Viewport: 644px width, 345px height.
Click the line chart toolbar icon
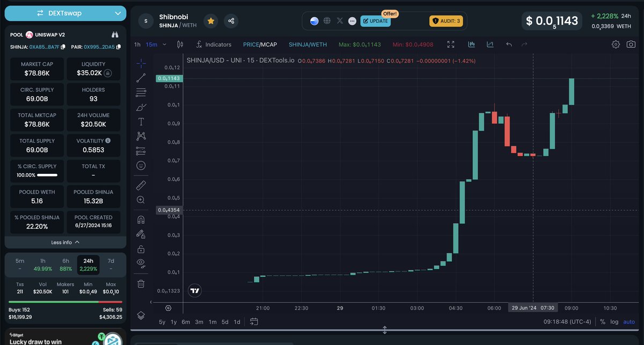pos(490,45)
